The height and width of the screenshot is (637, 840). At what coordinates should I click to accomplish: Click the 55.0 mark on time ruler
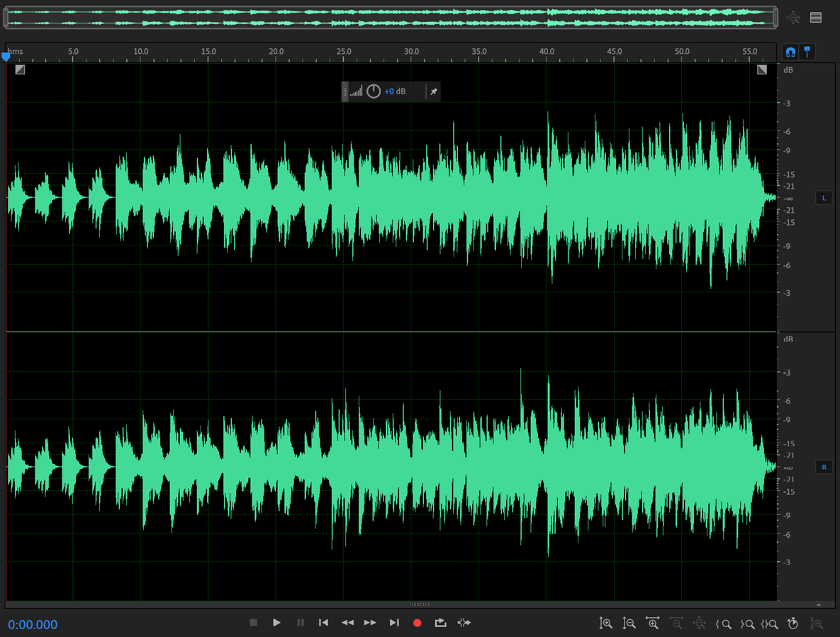pyautogui.click(x=749, y=52)
